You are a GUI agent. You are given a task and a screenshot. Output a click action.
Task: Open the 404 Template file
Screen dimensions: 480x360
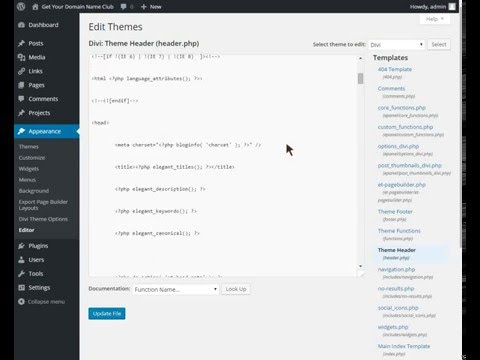[x=395, y=69]
